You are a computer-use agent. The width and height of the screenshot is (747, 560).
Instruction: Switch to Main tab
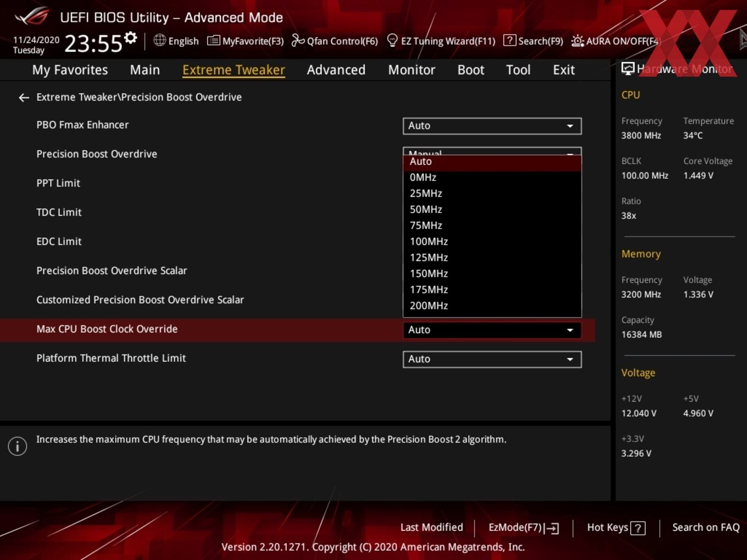tap(145, 70)
